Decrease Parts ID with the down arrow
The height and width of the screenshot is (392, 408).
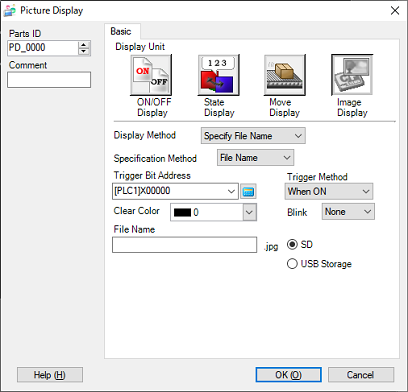(84, 51)
